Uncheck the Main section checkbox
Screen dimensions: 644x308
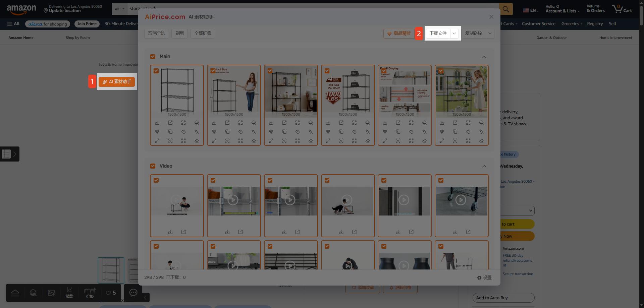(153, 57)
